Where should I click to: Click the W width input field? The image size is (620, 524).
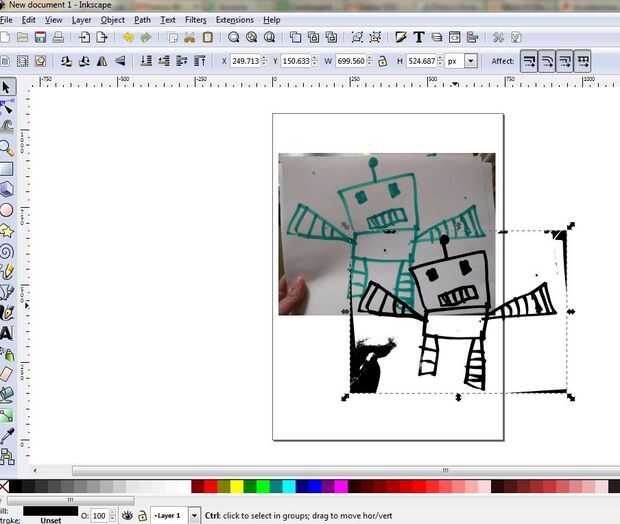pyautogui.click(x=351, y=61)
